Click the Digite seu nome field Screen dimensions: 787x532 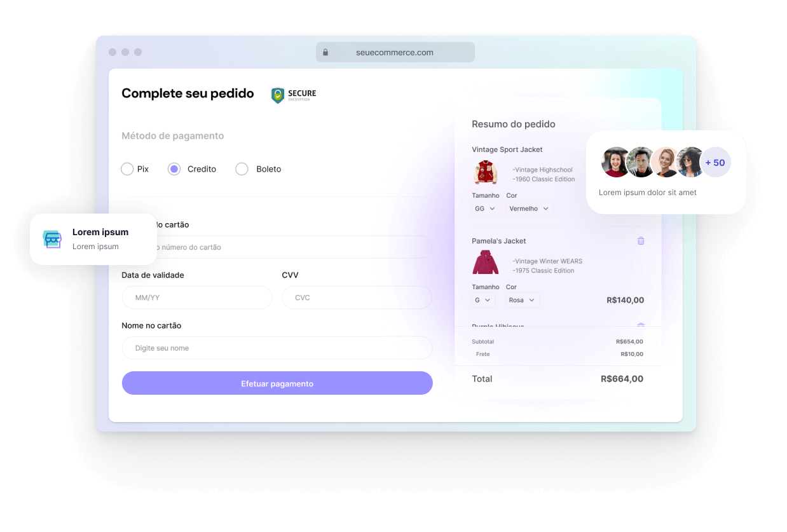click(277, 348)
